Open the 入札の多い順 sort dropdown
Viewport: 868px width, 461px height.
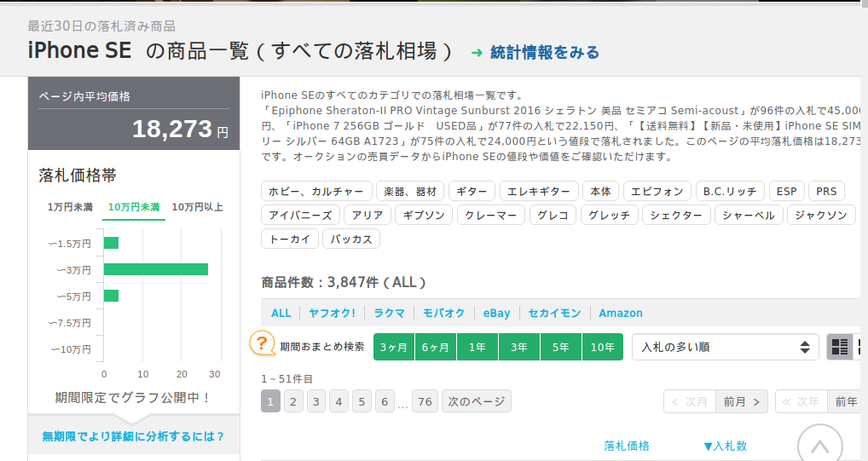725,347
